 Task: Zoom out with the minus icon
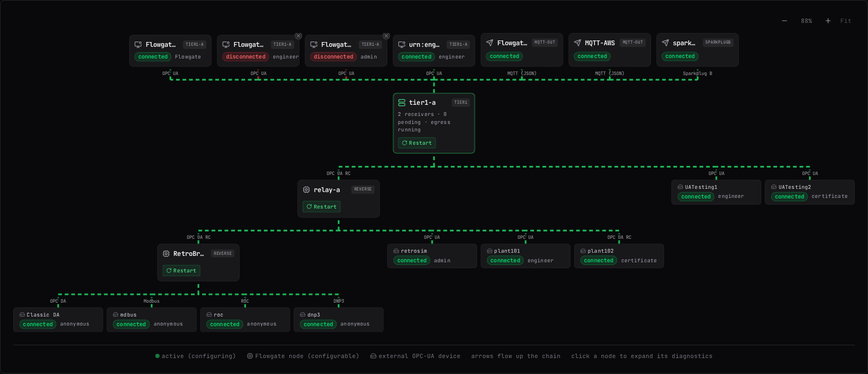pyautogui.click(x=784, y=21)
